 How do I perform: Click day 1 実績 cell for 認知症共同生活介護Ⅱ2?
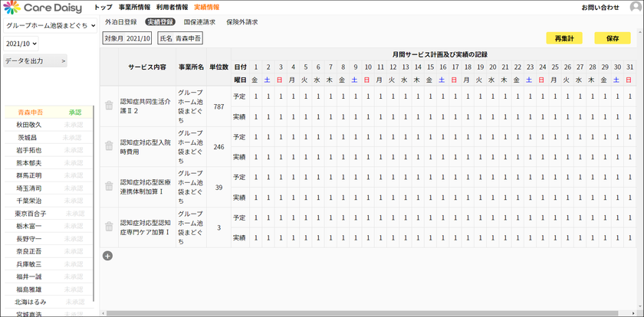coord(255,117)
